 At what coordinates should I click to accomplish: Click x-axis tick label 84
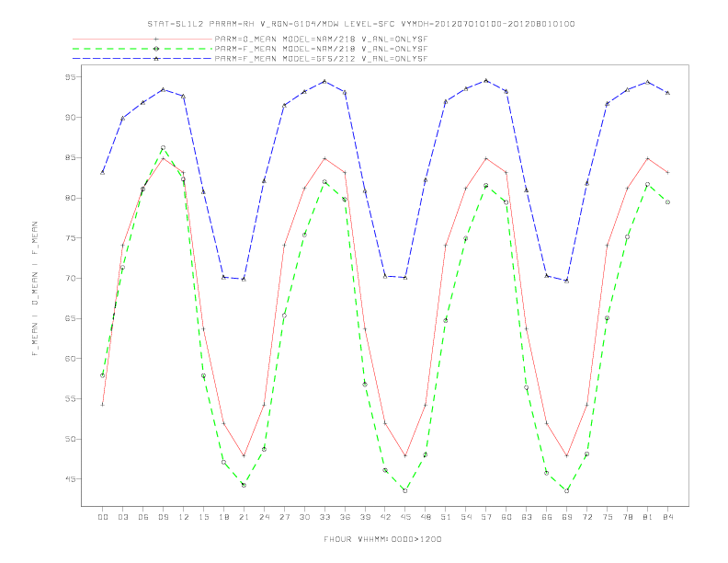pos(667,517)
